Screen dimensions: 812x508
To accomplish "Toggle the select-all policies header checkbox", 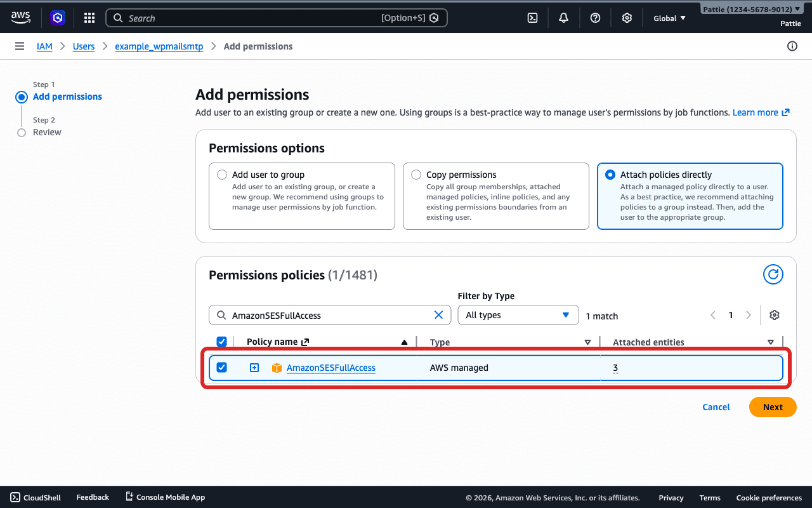I will pos(222,342).
